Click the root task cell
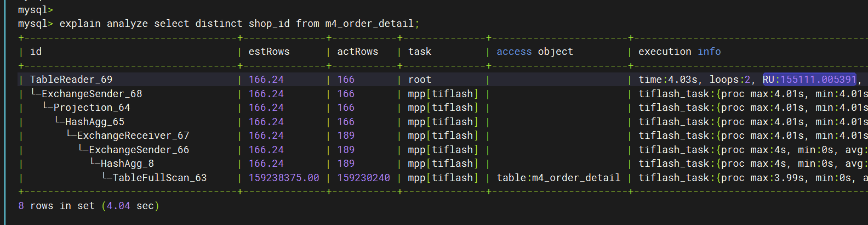Image resolution: width=868 pixels, height=225 pixels. [x=420, y=80]
